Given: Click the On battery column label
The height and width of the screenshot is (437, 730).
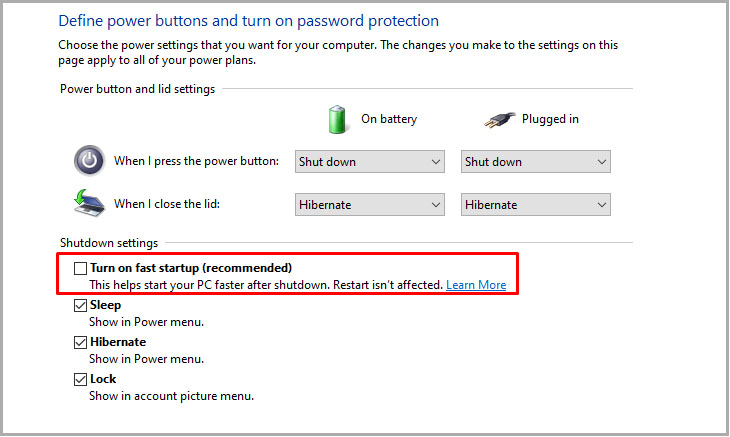Looking at the screenshot, I should pyautogui.click(x=389, y=119).
